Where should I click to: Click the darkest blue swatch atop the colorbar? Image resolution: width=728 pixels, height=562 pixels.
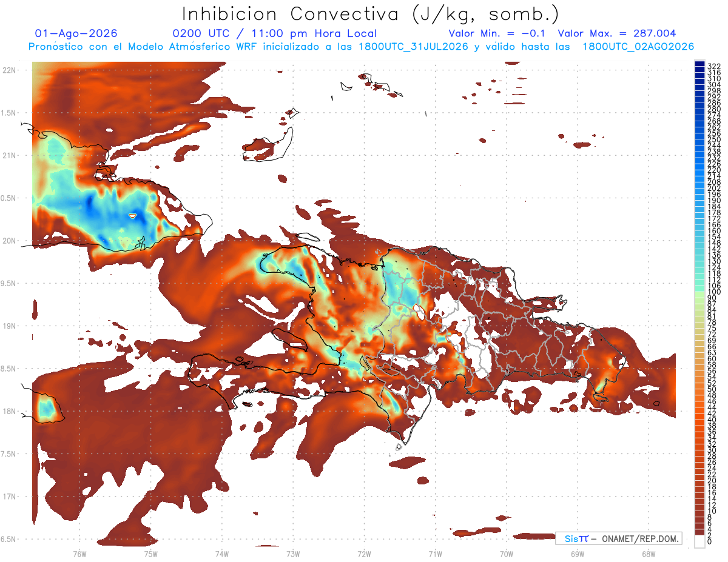pyautogui.click(x=699, y=64)
